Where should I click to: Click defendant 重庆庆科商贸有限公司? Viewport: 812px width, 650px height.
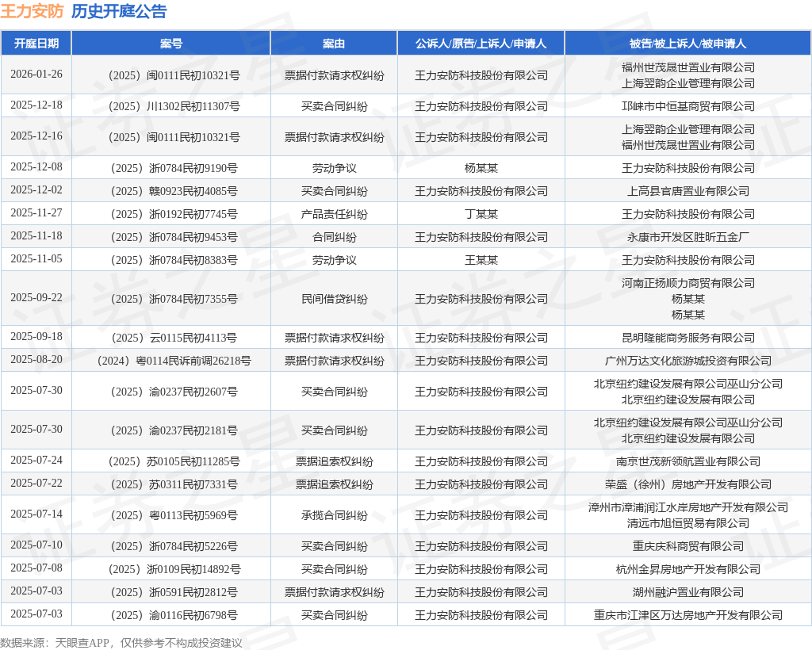688,546
